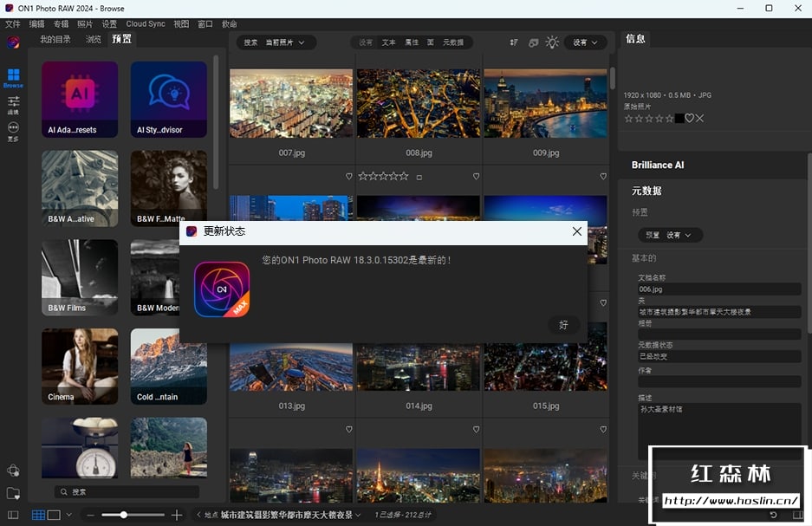Open the Cinema preset category
The height and width of the screenshot is (526, 812).
click(x=80, y=367)
